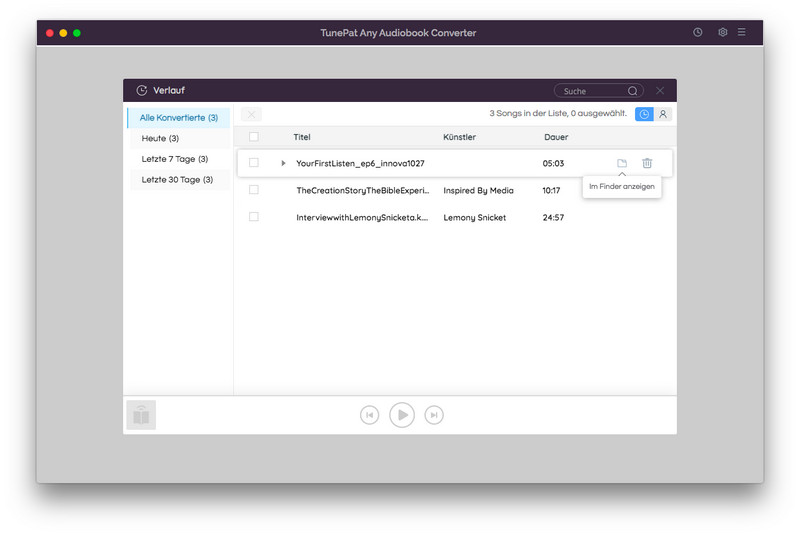The height and width of the screenshot is (535, 800).
Task: Click duration 24:57
Action: 553,218
